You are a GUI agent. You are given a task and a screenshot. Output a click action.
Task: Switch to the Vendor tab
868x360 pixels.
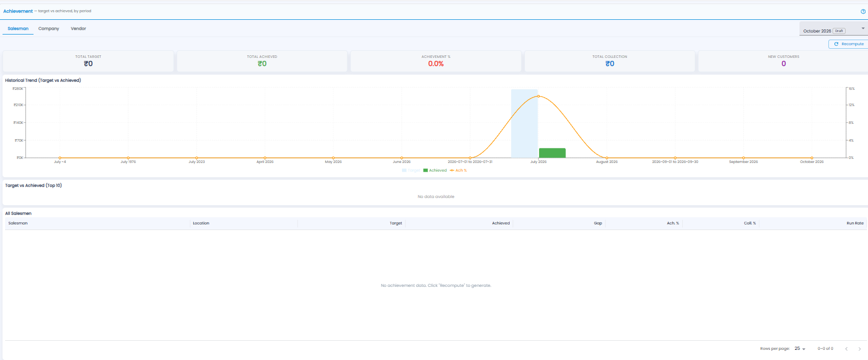pos(78,29)
